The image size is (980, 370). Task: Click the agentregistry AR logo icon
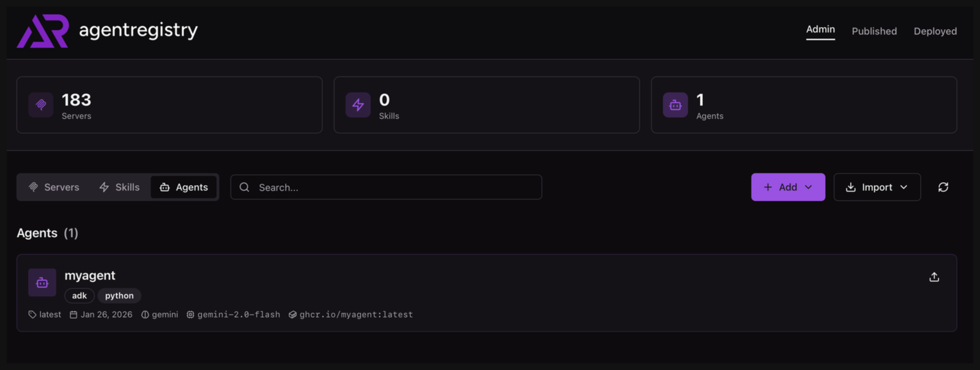(43, 31)
